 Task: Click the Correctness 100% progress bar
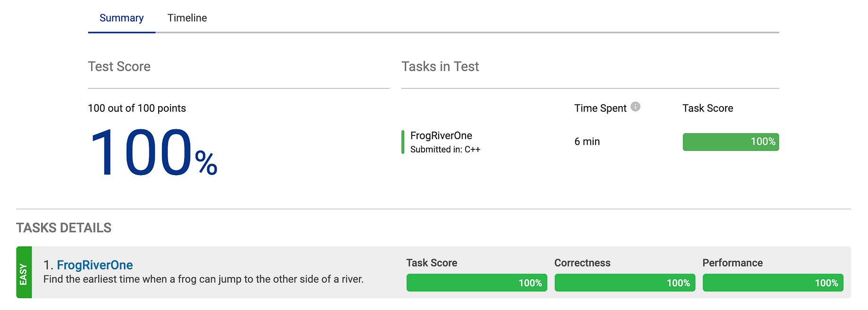625,283
